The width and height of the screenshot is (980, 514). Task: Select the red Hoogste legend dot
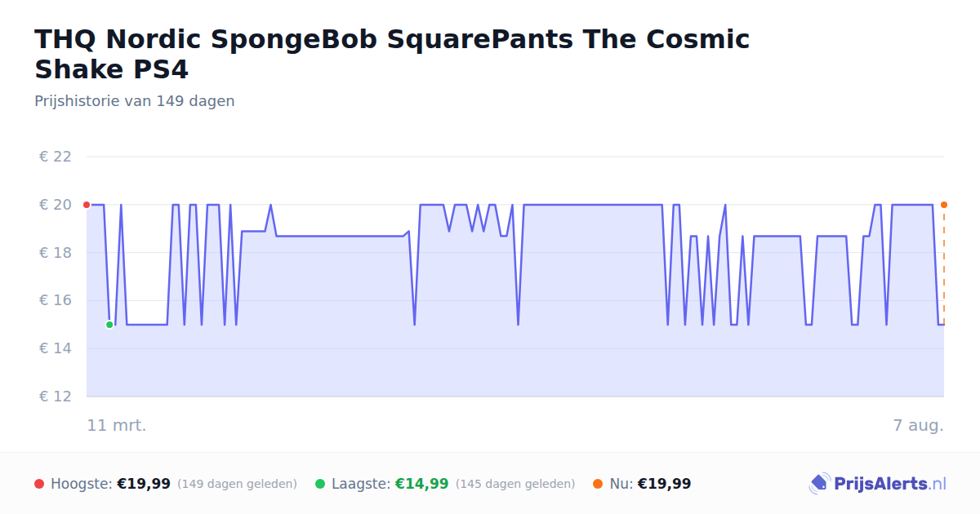[39, 484]
